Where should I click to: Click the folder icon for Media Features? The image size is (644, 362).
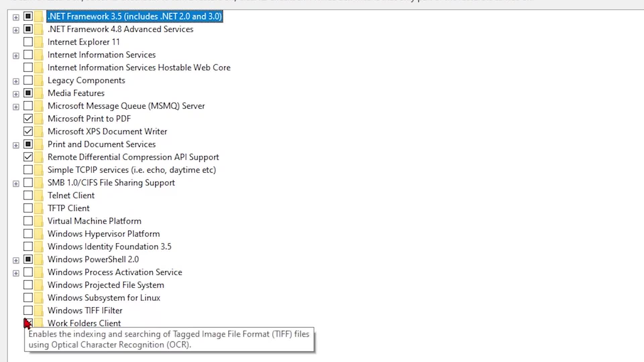coord(39,93)
